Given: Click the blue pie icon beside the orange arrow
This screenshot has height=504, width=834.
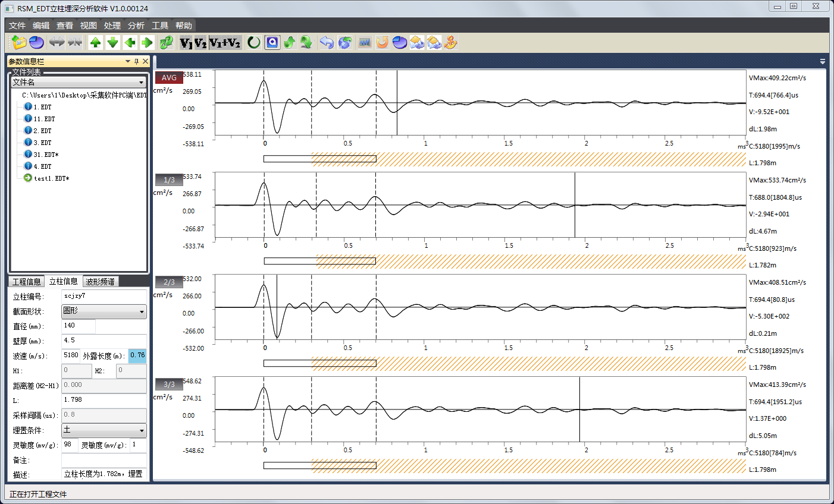Looking at the screenshot, I should pyautogui.click(x=400, y=42).
